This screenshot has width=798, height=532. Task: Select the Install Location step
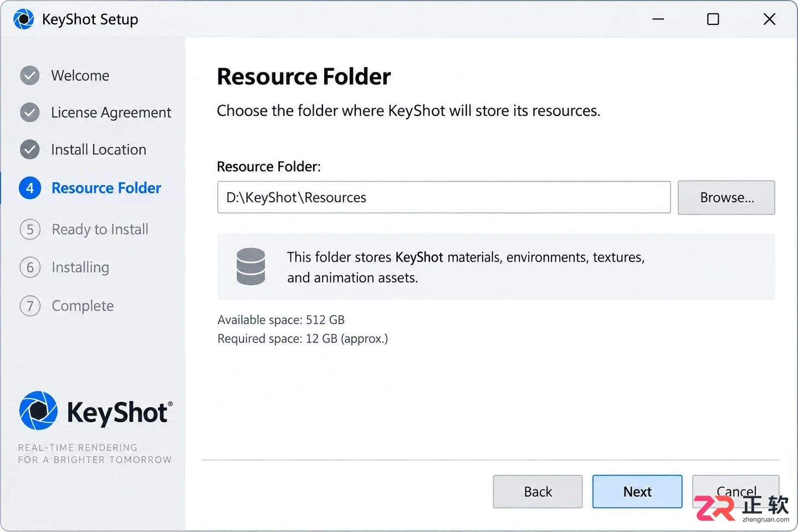(99, 150)
